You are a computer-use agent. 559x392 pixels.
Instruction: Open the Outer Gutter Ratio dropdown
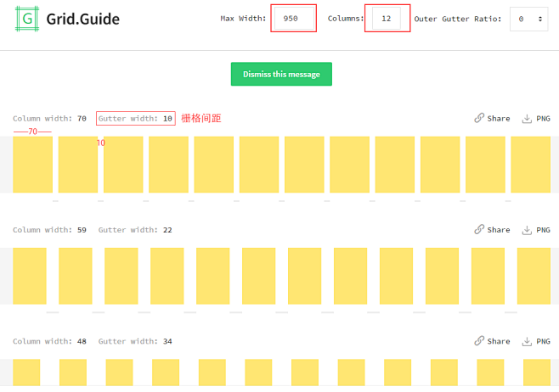click(528, 19)
